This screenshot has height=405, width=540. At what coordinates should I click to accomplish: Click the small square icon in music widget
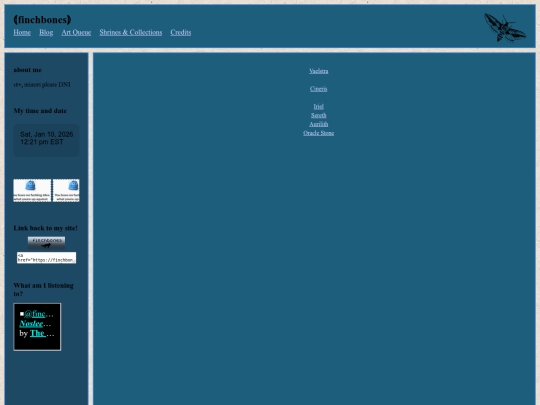point(22,314)
